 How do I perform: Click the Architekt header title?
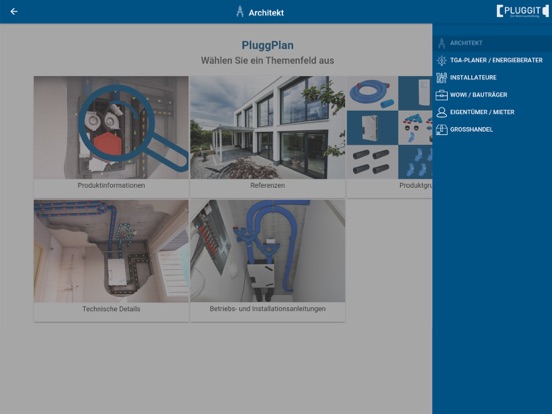point(266,13)
